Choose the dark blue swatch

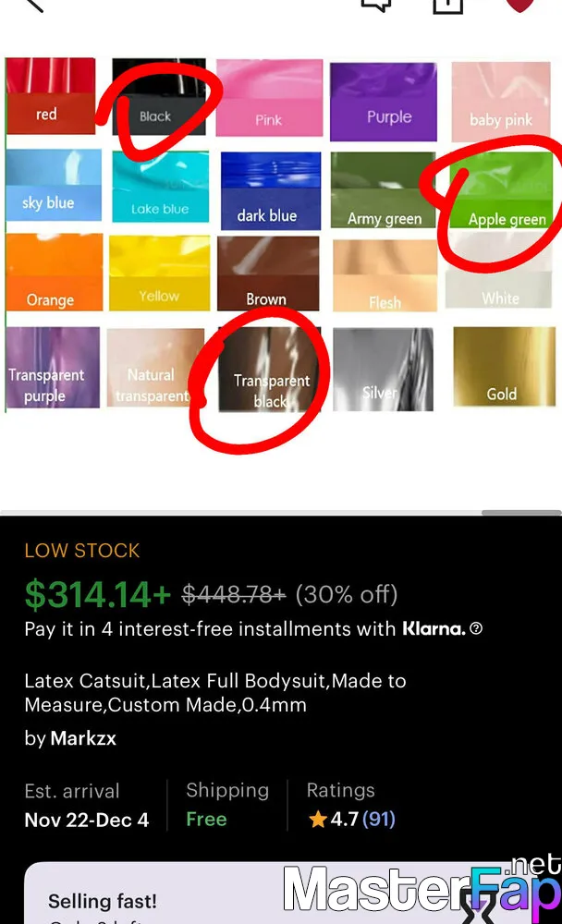(x=271, y=191)
